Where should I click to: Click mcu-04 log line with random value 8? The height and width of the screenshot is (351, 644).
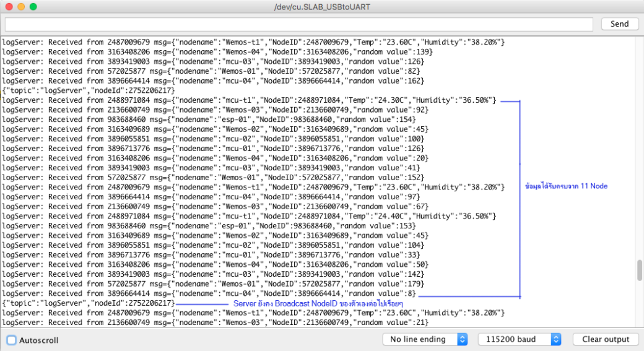click(208, 293)
